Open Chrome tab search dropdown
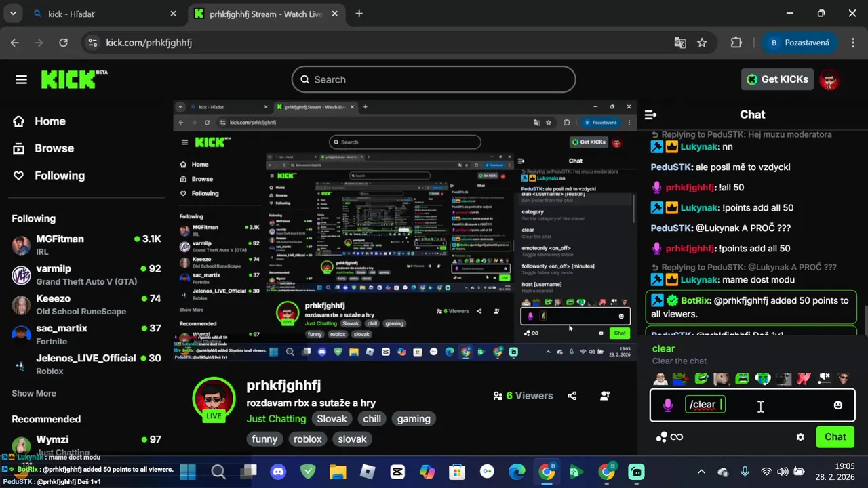 point(13,14)
